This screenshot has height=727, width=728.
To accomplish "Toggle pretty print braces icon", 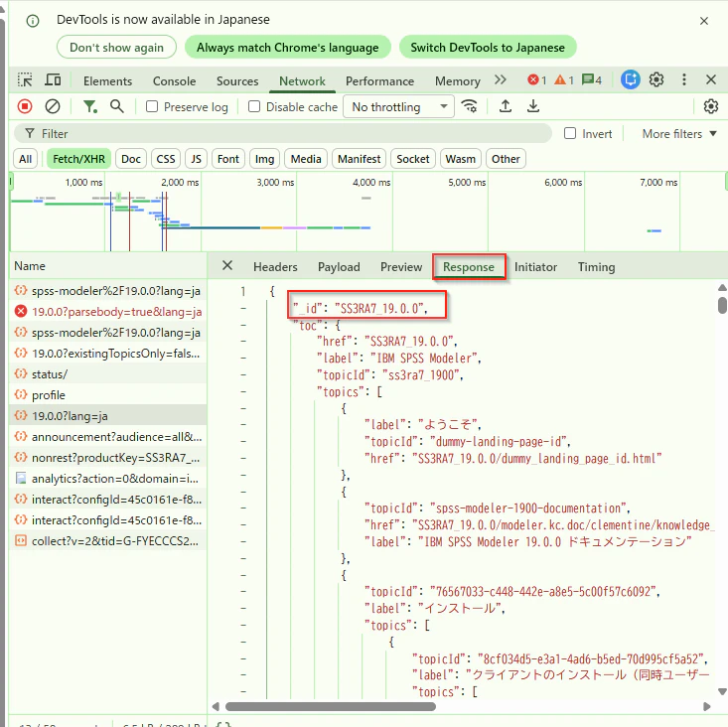I will point(224,723).
